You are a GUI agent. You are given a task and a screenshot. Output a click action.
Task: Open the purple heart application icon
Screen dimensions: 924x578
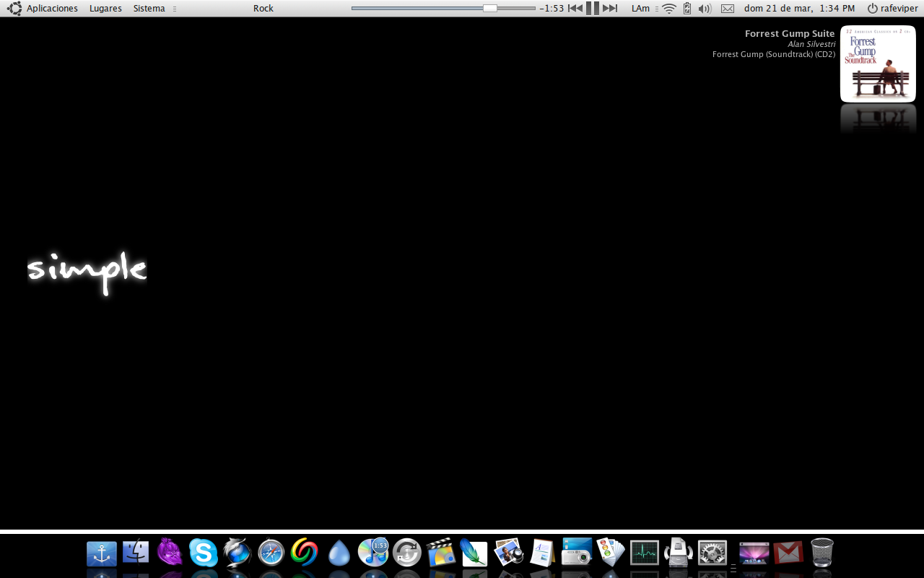tap(170, 553)
